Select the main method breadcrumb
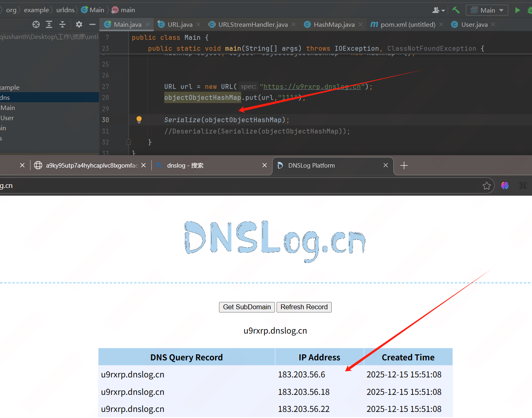Image resolution: width=532 pixels, height=418 pixels. point(124,10)
